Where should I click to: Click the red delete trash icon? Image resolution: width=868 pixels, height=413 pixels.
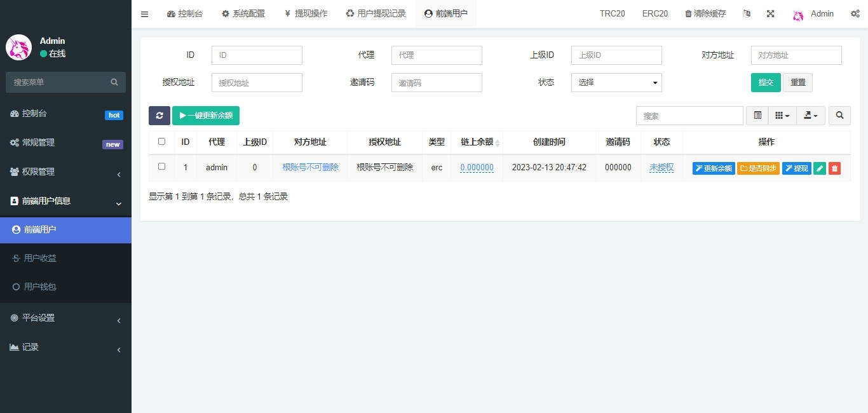[834, 168]
